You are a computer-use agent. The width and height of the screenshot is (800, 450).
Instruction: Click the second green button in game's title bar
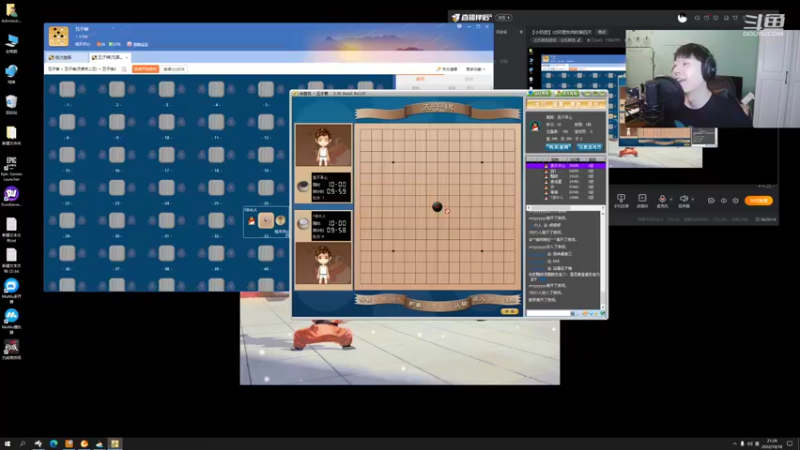567,93
